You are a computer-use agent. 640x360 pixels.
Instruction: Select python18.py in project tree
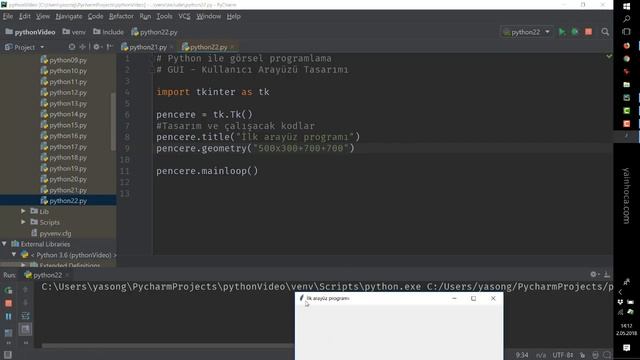pyautogui.click(x=64, y=157)
